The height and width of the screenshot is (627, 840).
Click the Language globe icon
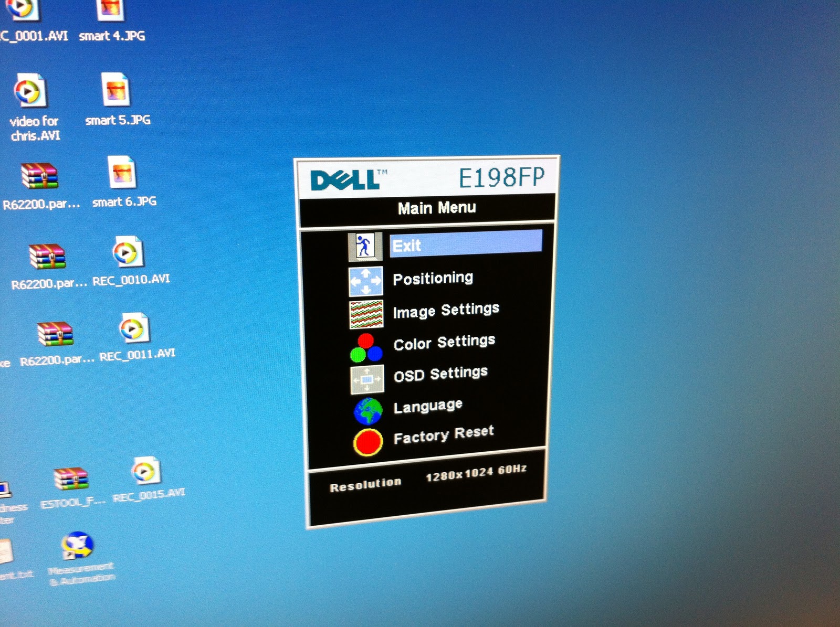point(369,410)
